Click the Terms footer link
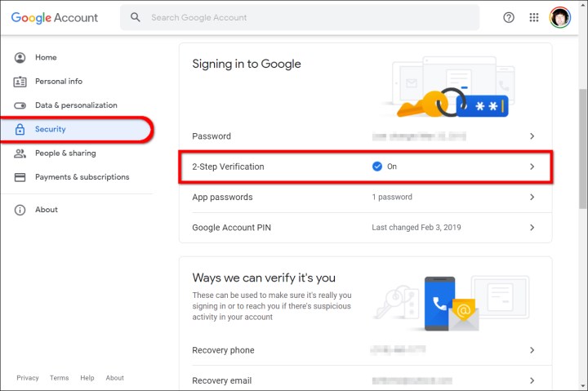Screen dimensions: 588x391 coord(60,378)
